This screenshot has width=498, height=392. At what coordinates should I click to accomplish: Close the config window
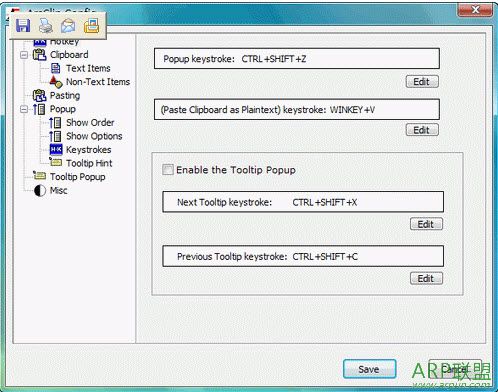(475, 10)
